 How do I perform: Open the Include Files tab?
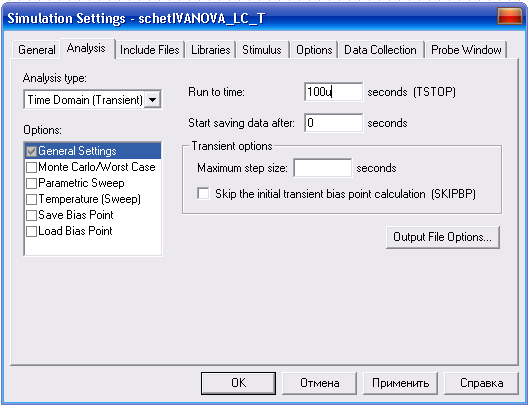click(x=150, y=50)
